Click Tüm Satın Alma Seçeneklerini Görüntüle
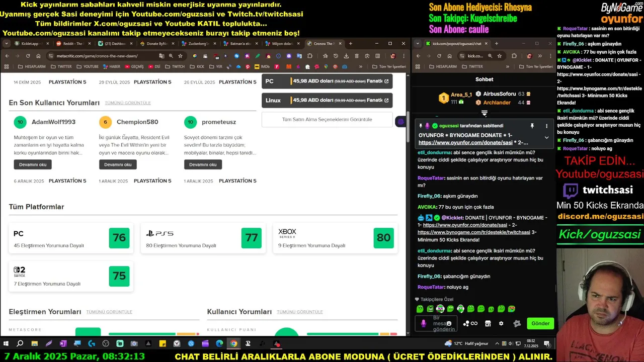Viewport: 644px width, 362px height. pyautogui.click(x=327, y=120)
